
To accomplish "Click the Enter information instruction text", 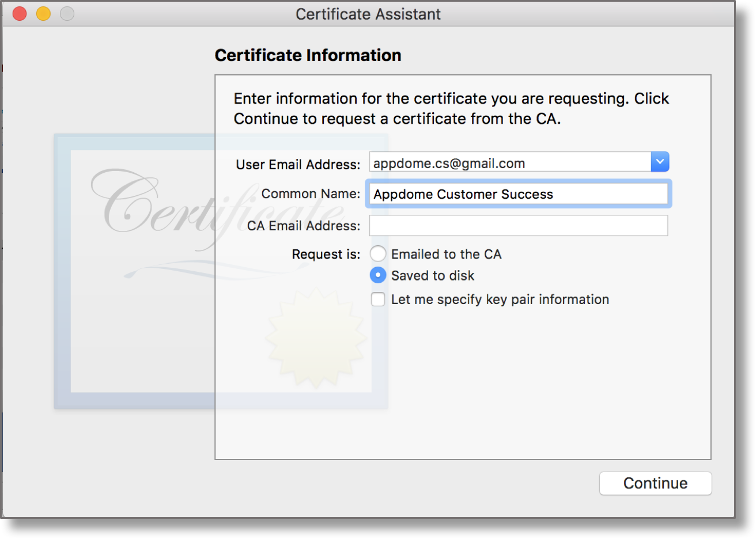I will pyautogui.click(x=451, y=108).
